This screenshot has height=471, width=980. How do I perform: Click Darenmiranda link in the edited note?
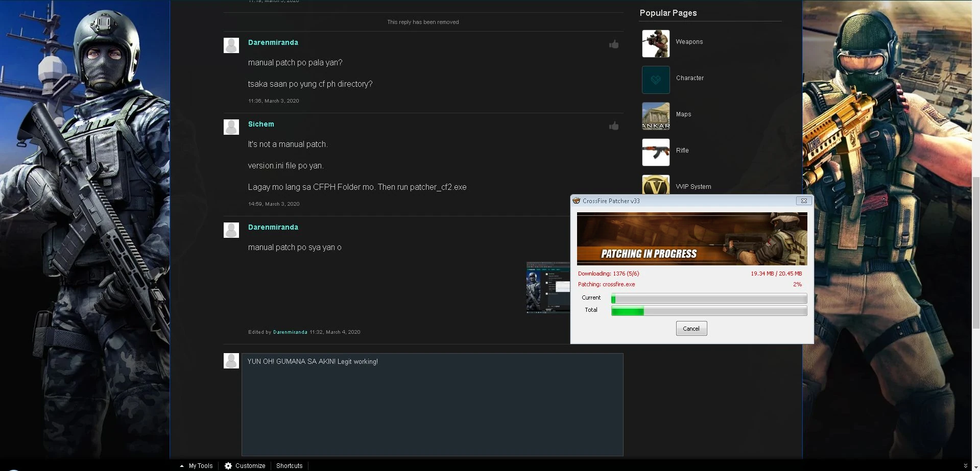tap(290, 332)
